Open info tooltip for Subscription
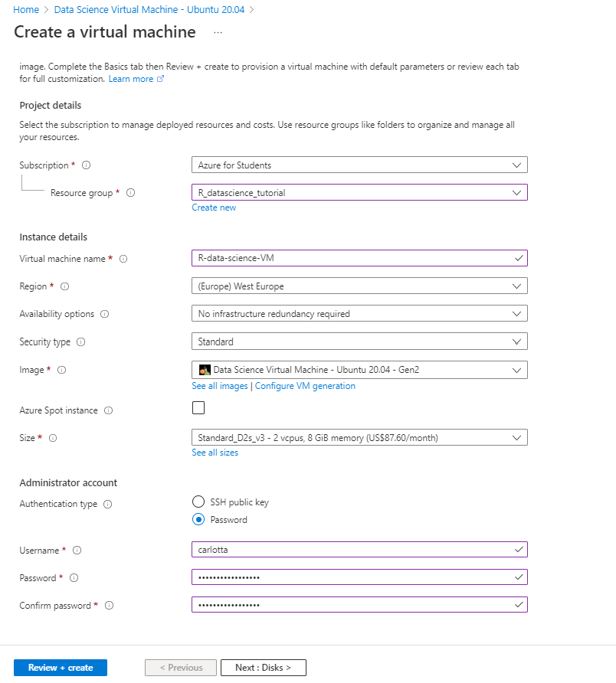The width and height of the screenshot is (616, 683). pyautogui.click(x=87, y=165)
